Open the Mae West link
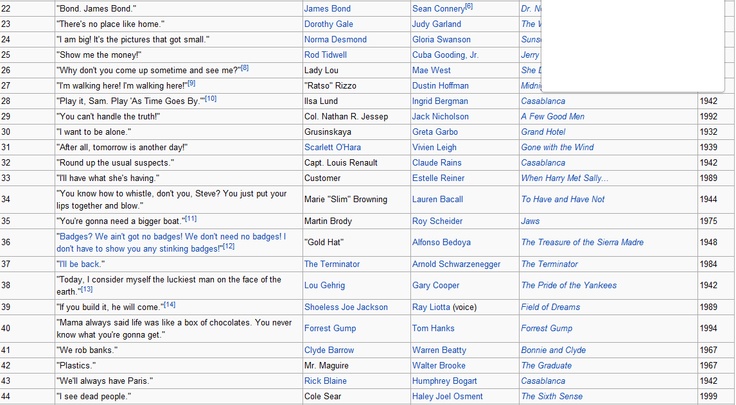Image resolution: width=736 pixels, height=405 pixels. [x=431, y=70]
